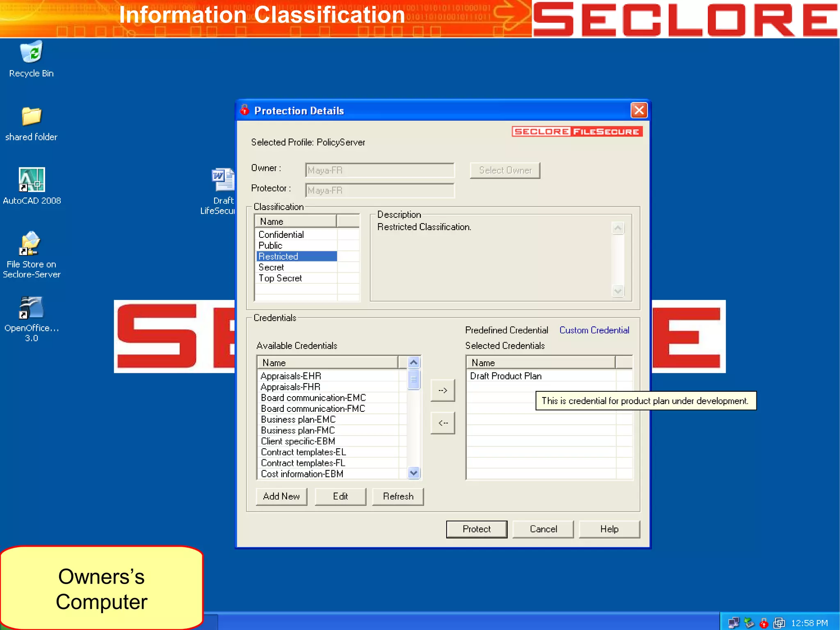Click the Protector field showing Maya-FR
This screenshot has height=630, width=840.
coord(380,190)
